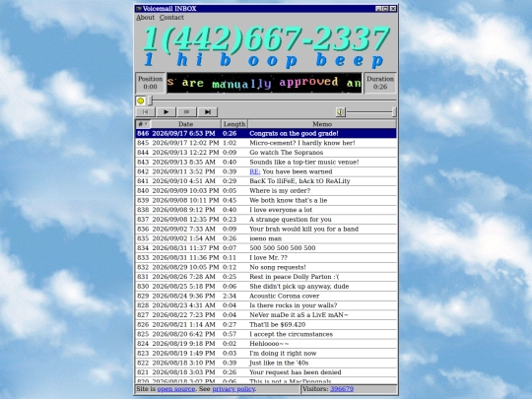This screenshot has height=399, width=532.
Task: Sort by the Date column header
Action: 186,124
